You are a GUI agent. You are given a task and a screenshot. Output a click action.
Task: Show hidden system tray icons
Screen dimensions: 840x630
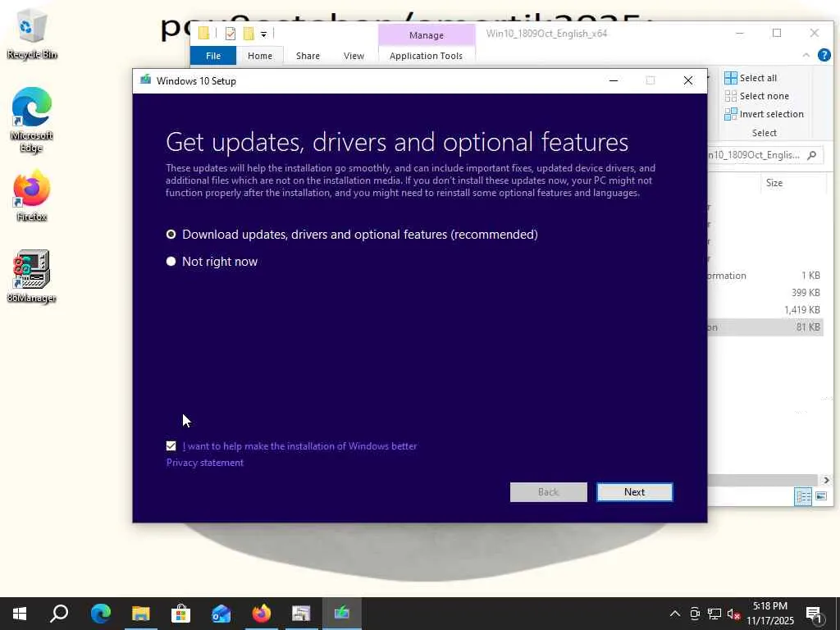[675, 614]
